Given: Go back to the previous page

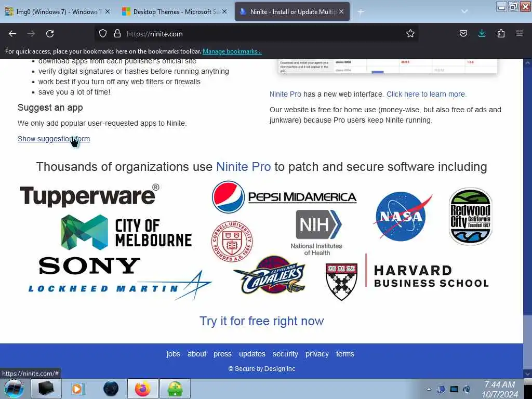Looking at the screenshot, I should pos(12,34).
